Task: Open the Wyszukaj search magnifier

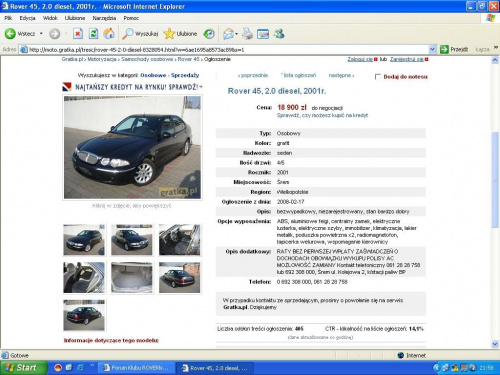Action: 128,34
